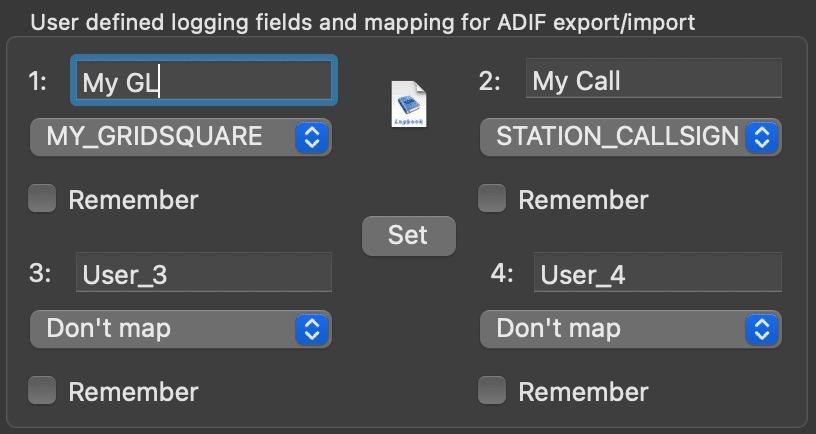The image size is (816, 434).
Task: Click the Set button
Action: 409,236
